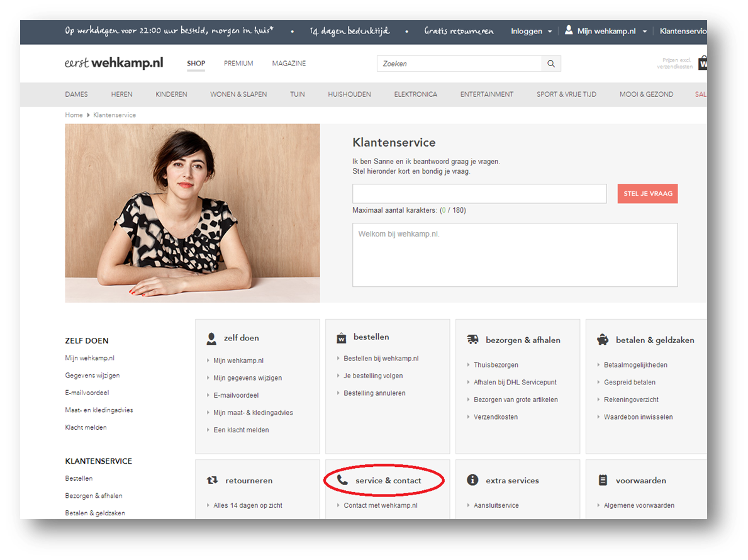748x560 pixels.
Task: Open Een klacht melden link
Action: point(241,430)
